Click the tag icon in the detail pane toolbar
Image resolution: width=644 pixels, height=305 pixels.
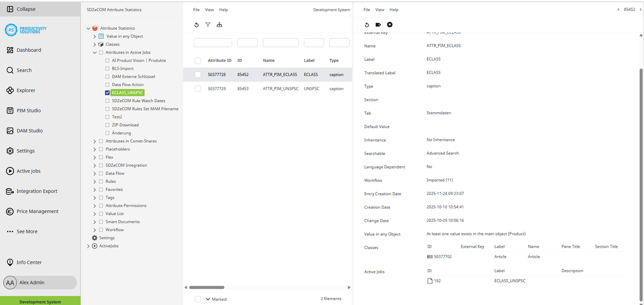click(378, 25)
